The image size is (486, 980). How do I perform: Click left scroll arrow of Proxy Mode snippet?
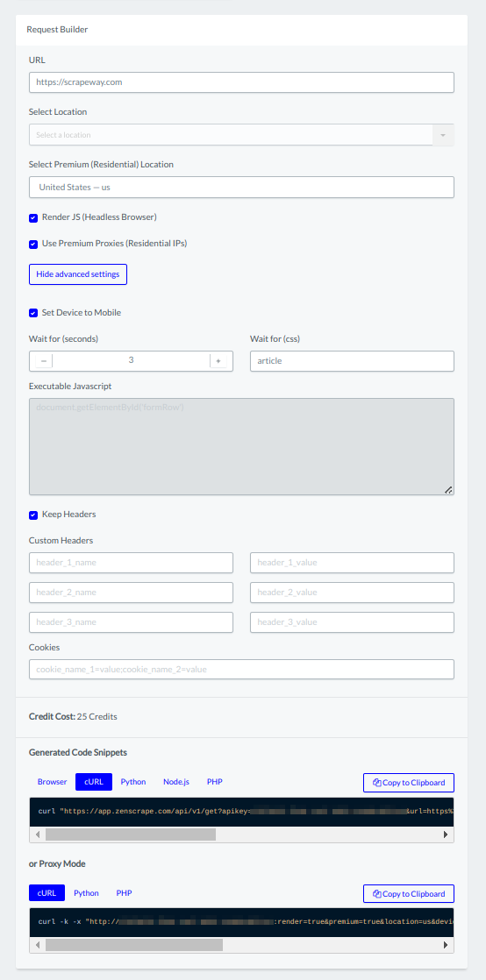[x=38, y=945]
